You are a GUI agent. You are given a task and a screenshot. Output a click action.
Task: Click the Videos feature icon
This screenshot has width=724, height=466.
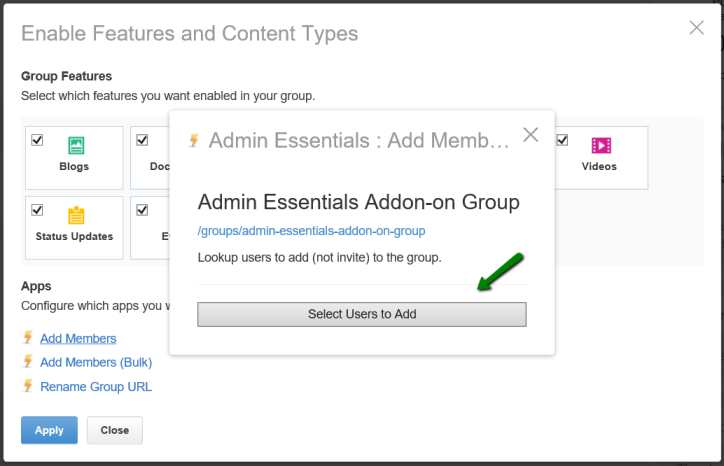[601, 145]
